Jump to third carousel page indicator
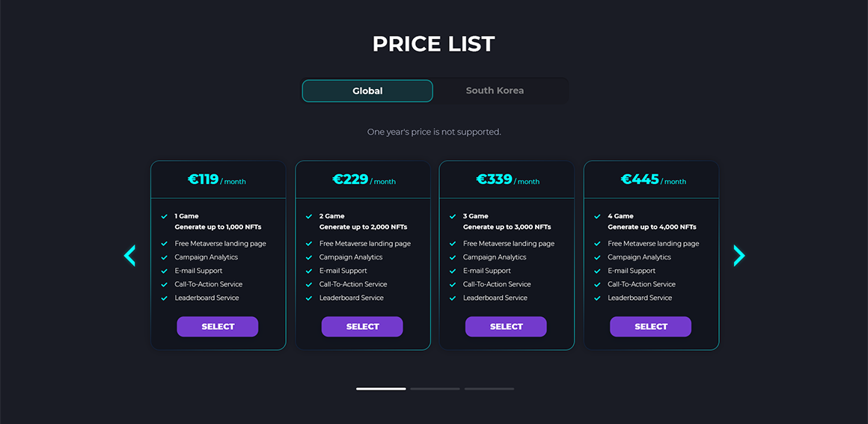Viewport: 868px width, 424px height. click(x=489, y=389)
